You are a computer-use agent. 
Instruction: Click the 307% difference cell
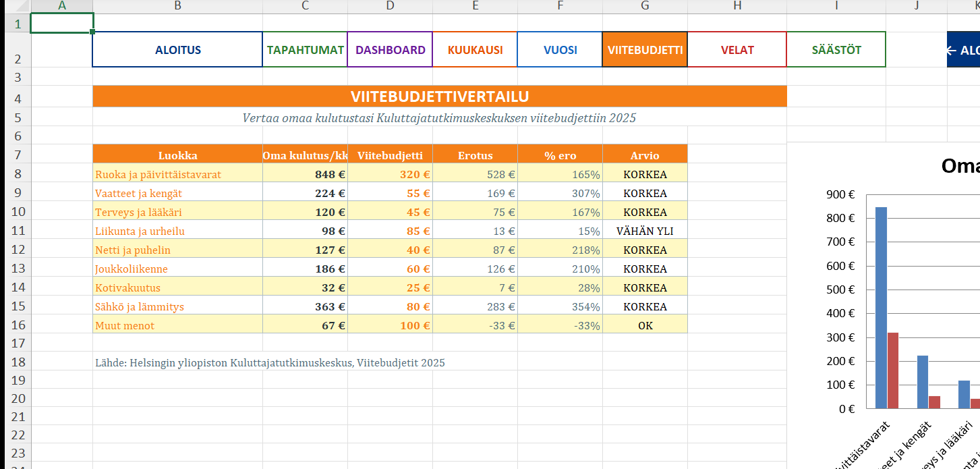560,193
